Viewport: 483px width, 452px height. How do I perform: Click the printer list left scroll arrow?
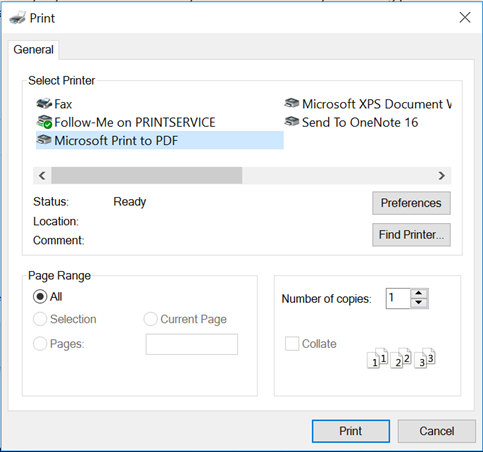(42, 176)
